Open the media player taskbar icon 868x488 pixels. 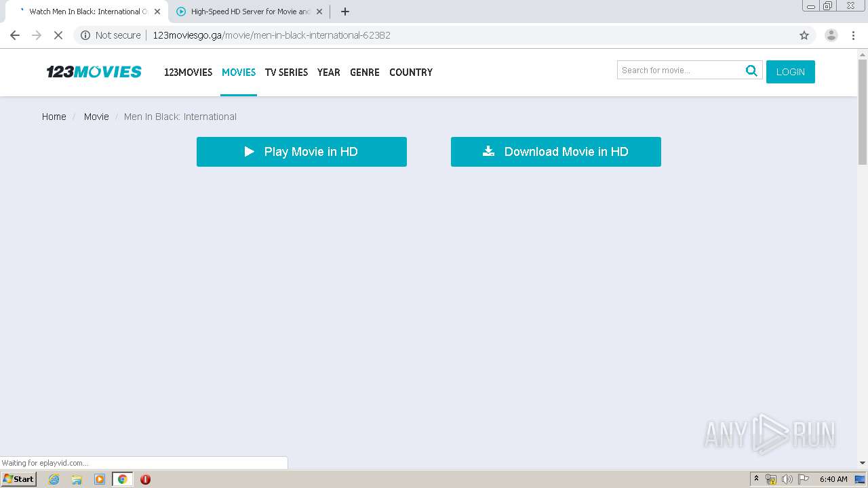click(100, 479)
